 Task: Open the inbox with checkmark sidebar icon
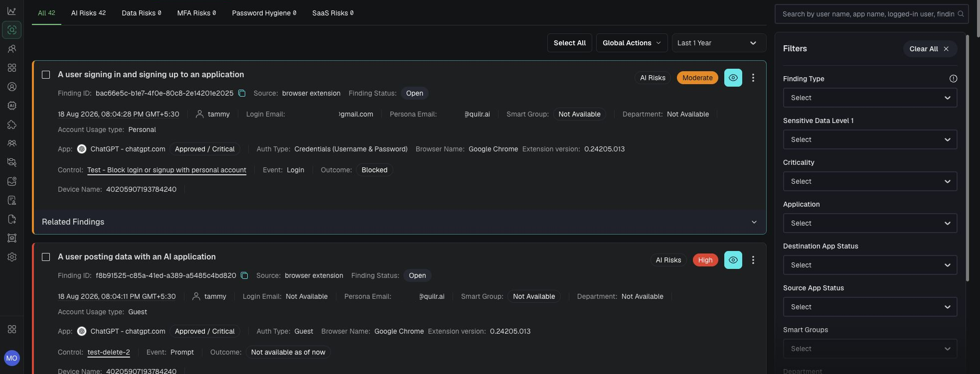pos(12,181)
